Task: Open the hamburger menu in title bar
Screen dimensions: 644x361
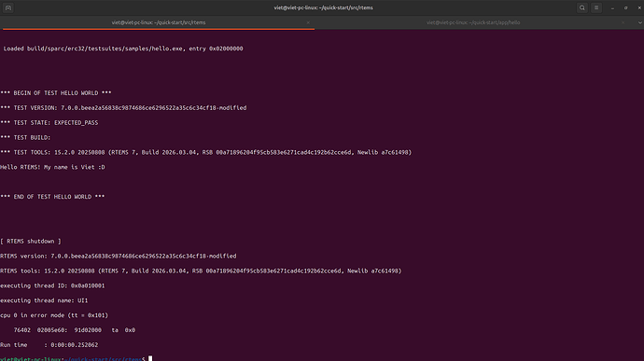Action: pos(596,7)
